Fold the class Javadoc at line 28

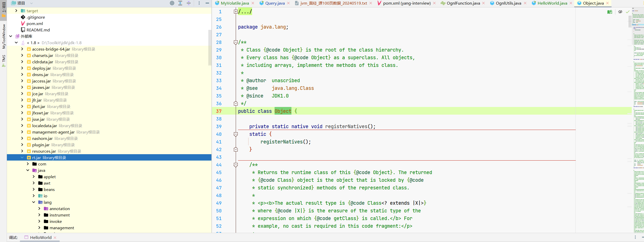tap(236, 42)
